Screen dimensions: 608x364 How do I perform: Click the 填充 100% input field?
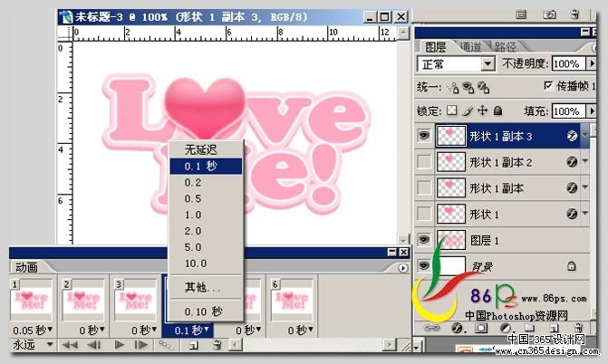pyautogui.click(x=569, y=111)
